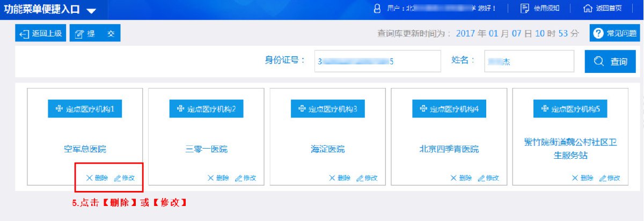The image size is (644, 221).
Task: Click 海淀医院 hospital name
Action: (x=327, y=149)
